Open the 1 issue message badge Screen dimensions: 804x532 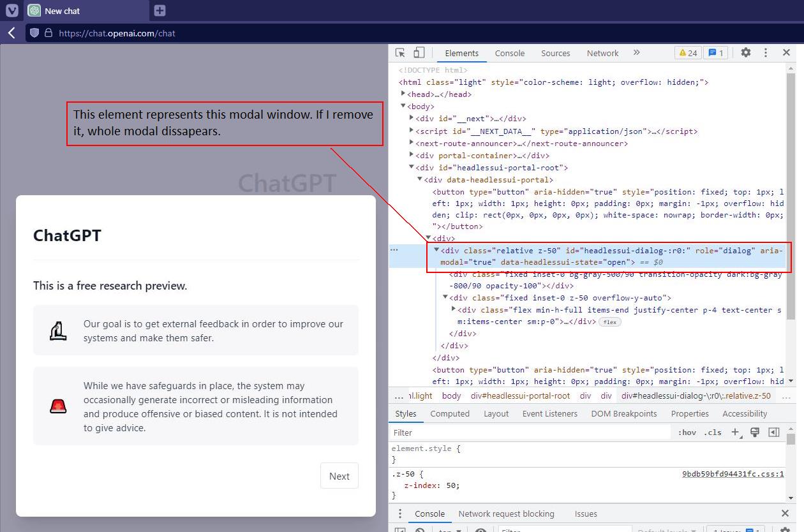[x=716, y=53]
